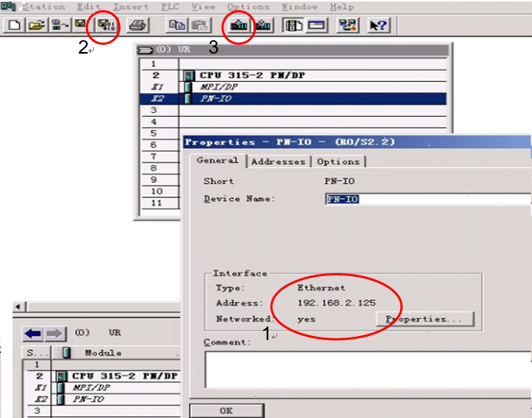
Task: Open the View menu
Action: pos(203,7)
